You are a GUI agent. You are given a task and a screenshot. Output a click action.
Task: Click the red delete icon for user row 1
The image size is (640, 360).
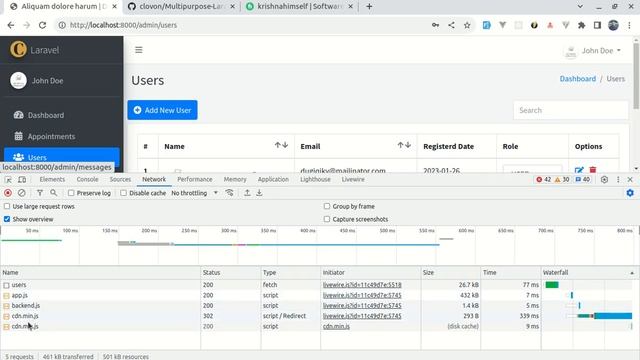[593, 169]
